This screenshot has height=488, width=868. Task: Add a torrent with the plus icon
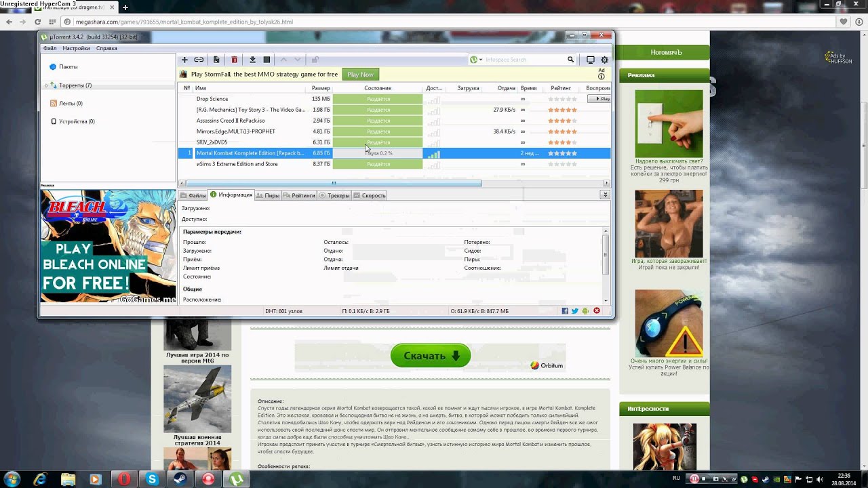coord(184,60)
